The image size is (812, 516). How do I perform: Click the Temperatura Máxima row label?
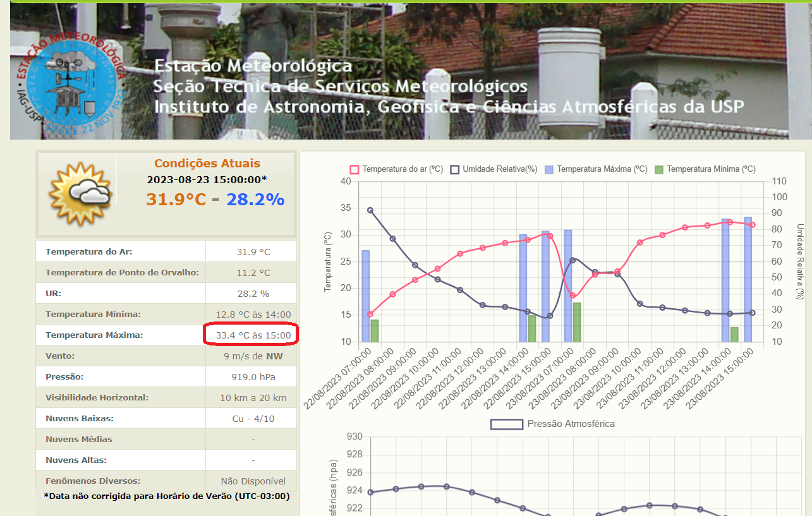pos(94,335)
